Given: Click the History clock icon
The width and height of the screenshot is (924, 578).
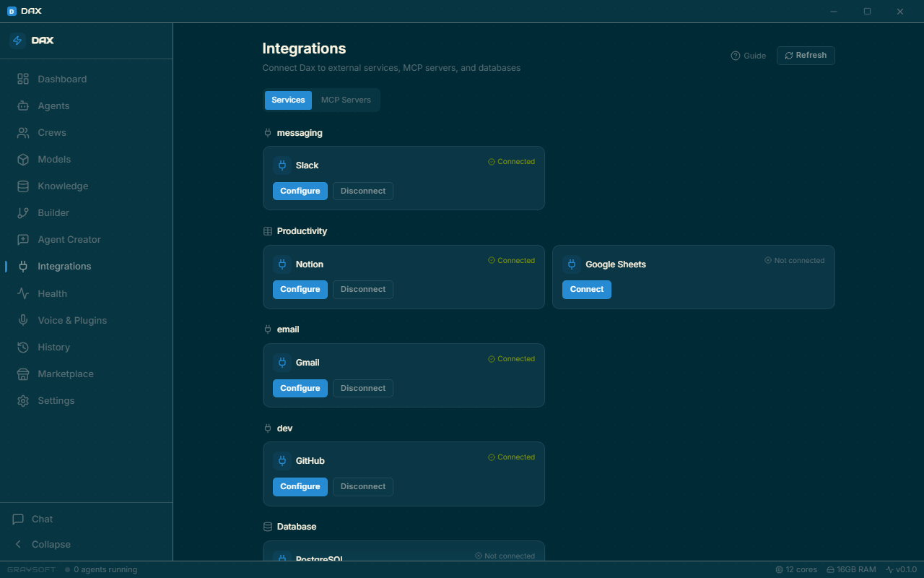Looking at the screenshot, I should [x=23, y=347].
